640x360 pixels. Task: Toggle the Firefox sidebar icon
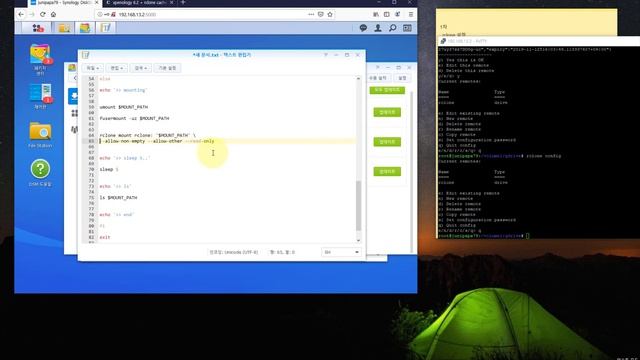(x=387, y=14)
